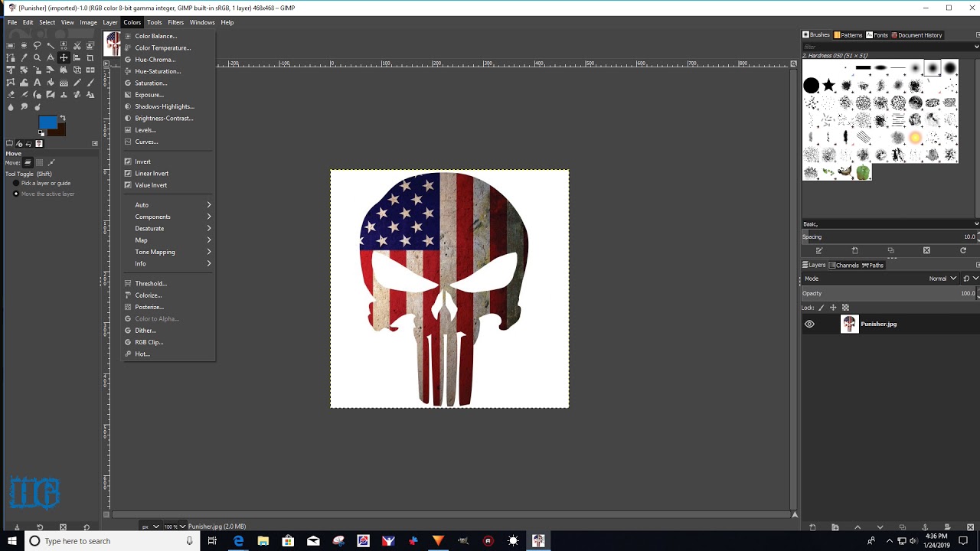Image resolution: width=980 pixels, height=551 pixels.
Task: Select the Measure tool
Action: [x=51, y=58]
